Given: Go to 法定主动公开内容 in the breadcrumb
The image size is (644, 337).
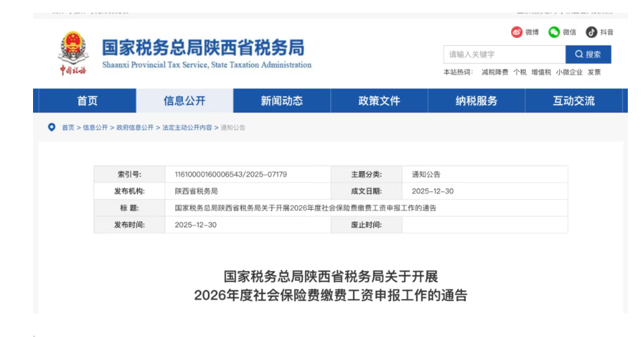Looking at the screenshot, I should 187,128.
